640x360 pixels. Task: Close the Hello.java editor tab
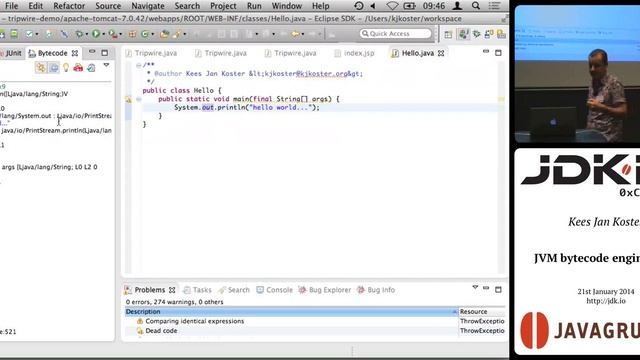click(441, 53)
